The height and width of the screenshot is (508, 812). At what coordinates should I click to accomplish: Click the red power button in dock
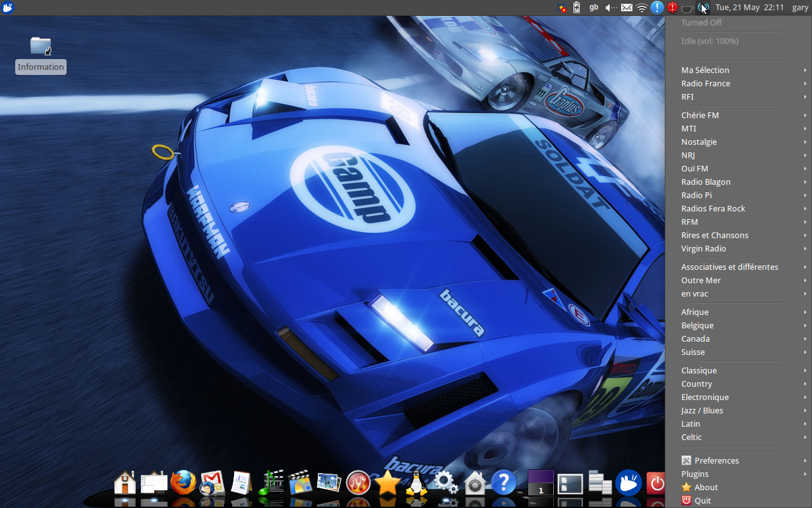point(657,484)
